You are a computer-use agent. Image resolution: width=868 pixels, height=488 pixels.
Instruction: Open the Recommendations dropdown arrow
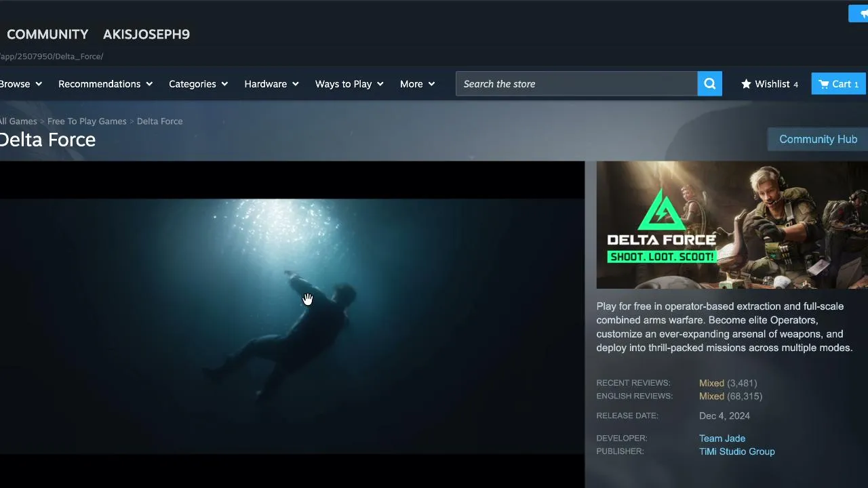(x=149, y=84)
